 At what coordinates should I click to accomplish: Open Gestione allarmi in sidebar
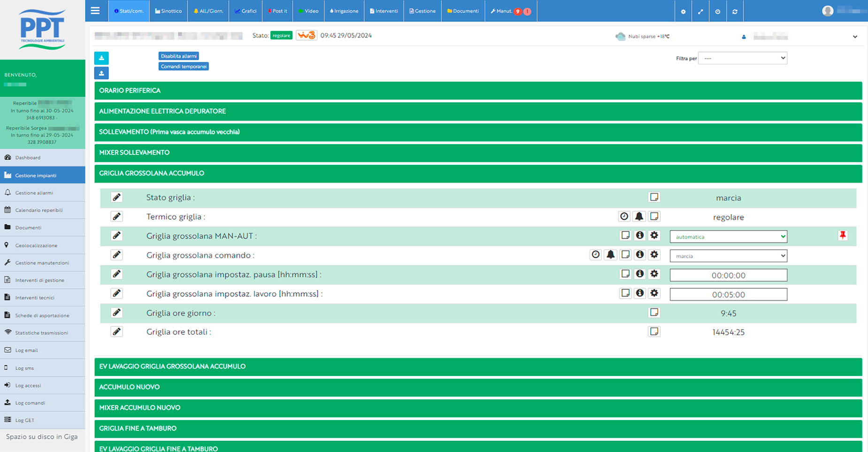[43, 192]
